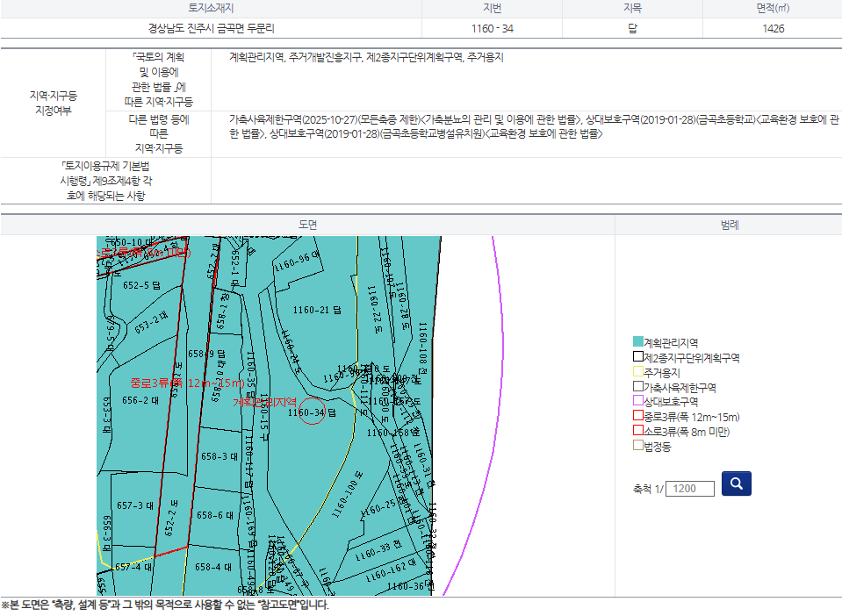The width and height of the screenshot is (842, 616).
Task: Click the red 계획관리지역 label on the map
Action: point(265,402)
